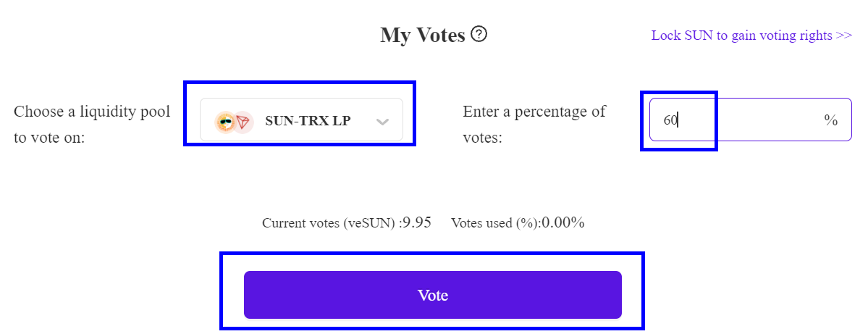Click the >> arrows after voting rights
The width and height of the screenshot is (868, 334).
click(843, 36)
